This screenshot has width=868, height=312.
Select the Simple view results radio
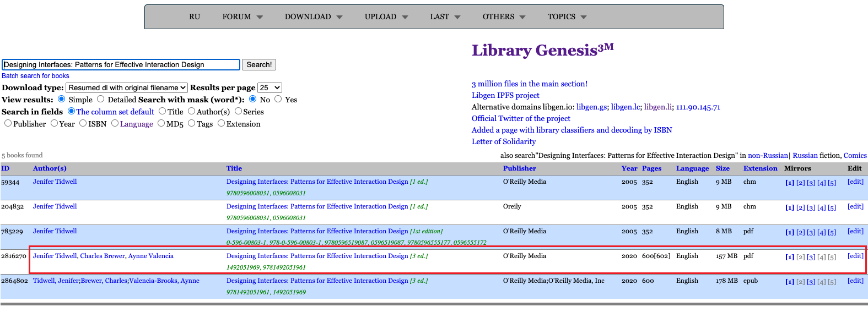pos(62,99)
